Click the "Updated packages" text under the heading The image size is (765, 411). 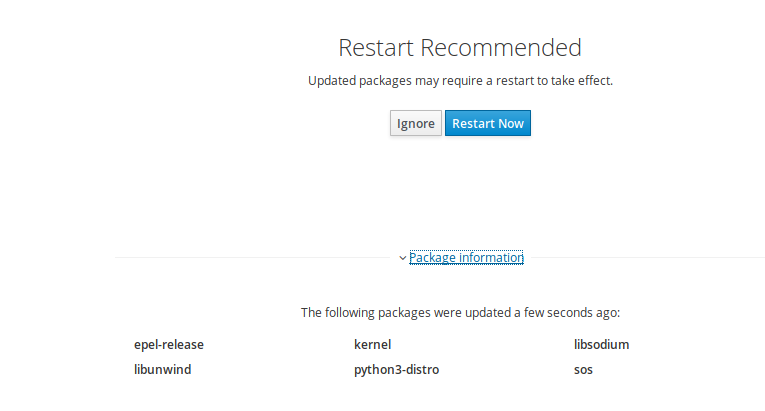pos(354,81)
